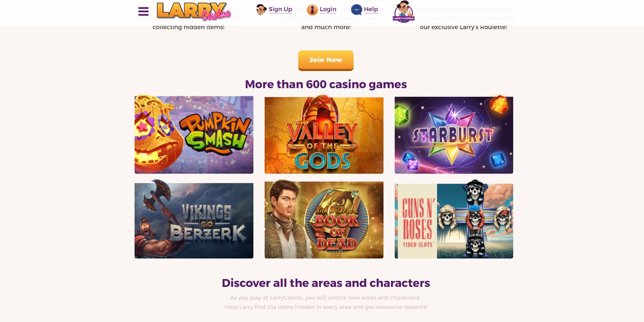The width and height of the screenshot is (644, 322).
Task: Open the Sign Up link
Action: click(280, 9)
